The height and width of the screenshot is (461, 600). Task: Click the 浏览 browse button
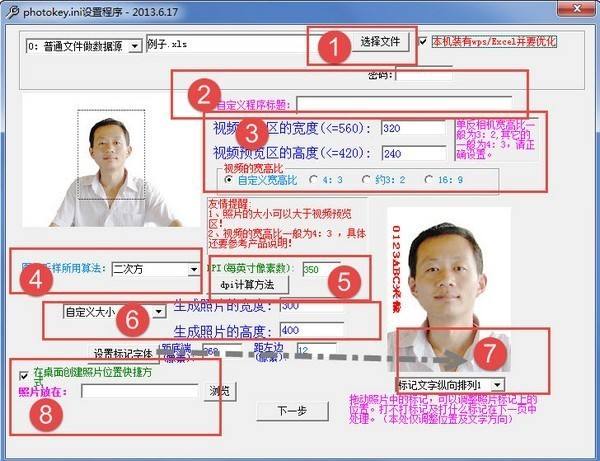pos(220,391)
